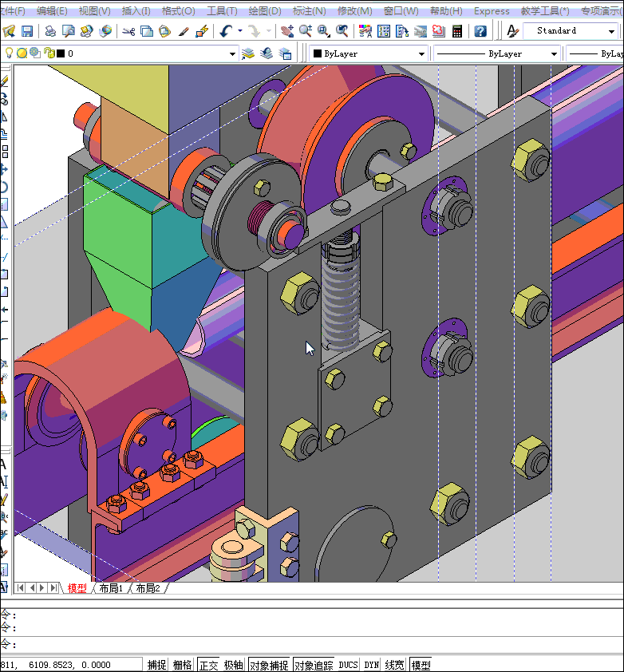Screen dimensions: 624x672
Task: Open the 视图(V) menu
Action: pos(95,10)
